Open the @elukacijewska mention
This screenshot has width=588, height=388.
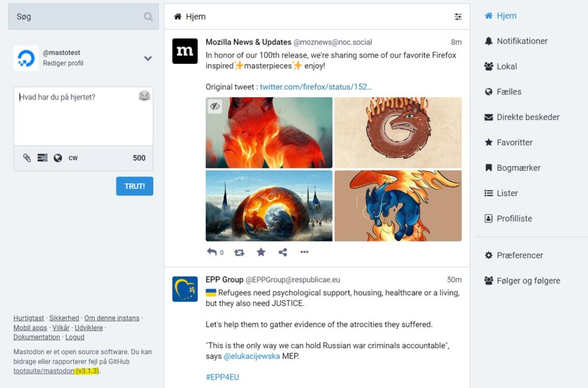[252, 356]
